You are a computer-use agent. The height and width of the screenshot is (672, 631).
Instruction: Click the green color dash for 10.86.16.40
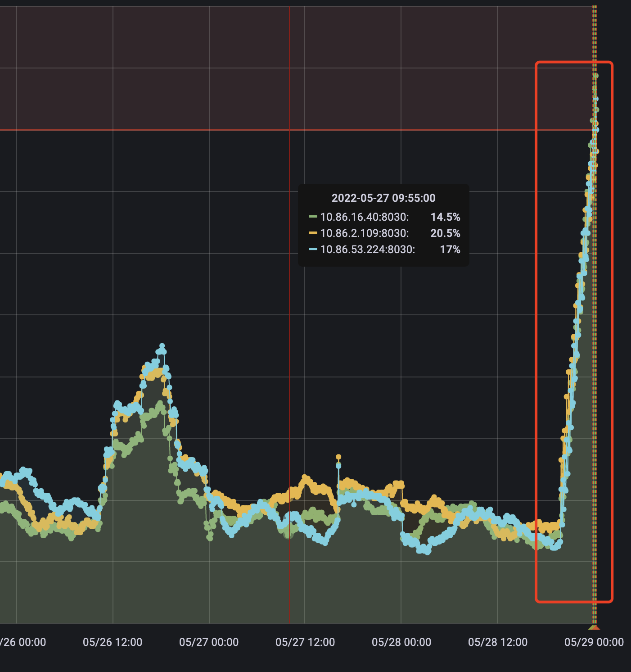pos(313,217)
